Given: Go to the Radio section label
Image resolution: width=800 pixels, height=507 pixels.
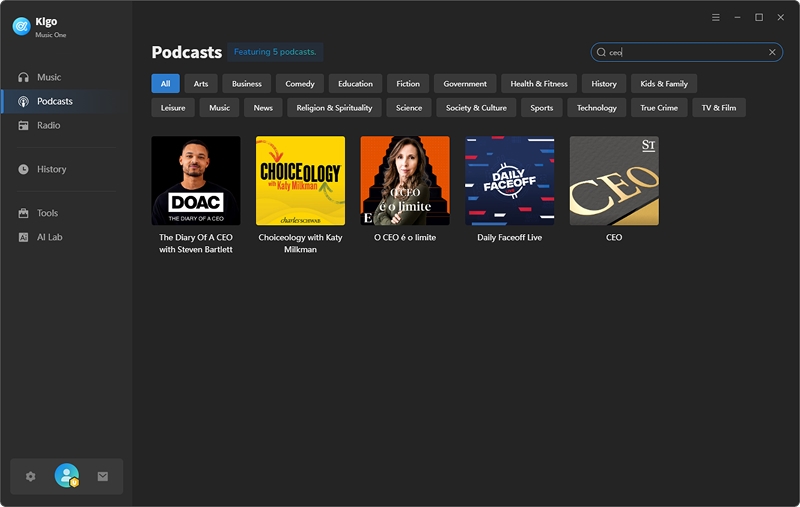Looking at the screenshot, I should tap(48, 125).
